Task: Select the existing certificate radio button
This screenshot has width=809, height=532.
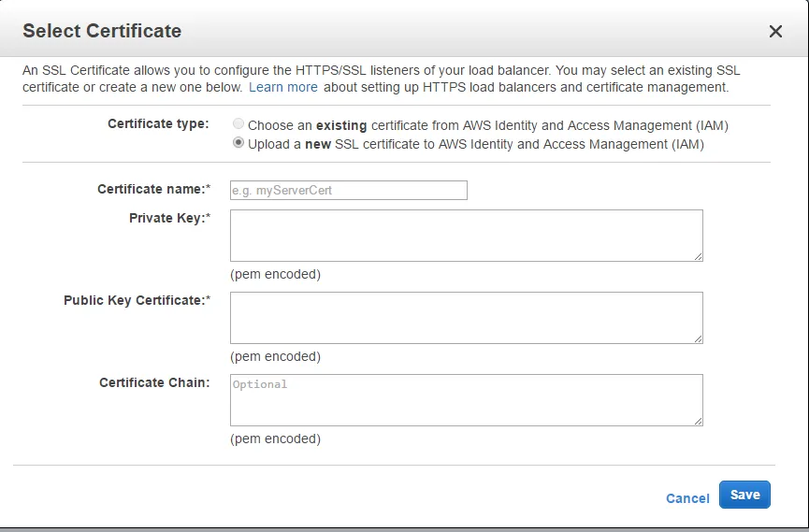Action: click(x=239, y=124)
